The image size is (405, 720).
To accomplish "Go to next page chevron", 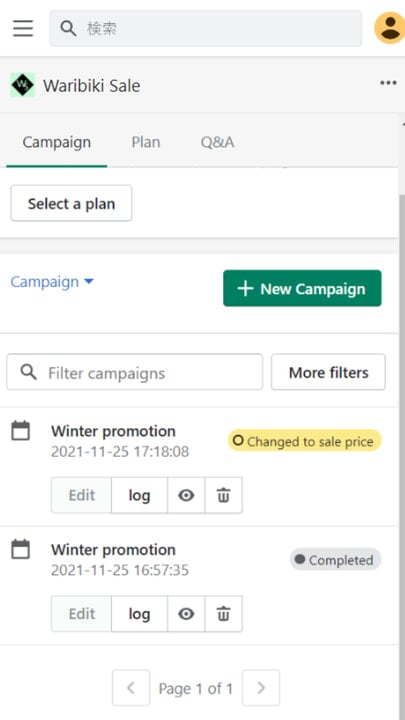I will pyautogui.click(x=261, y=687).
